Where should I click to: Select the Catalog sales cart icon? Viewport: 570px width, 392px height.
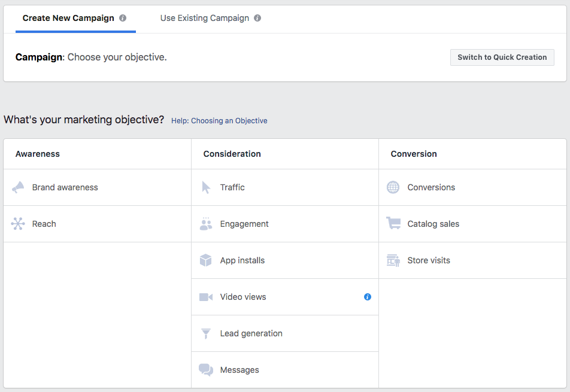click(x=393, y=224)
